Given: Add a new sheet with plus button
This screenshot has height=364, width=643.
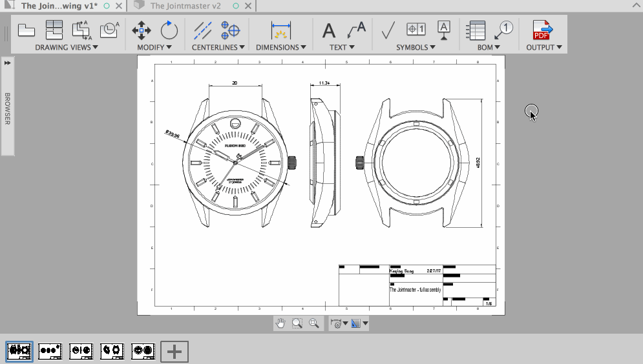Looking at the screenshot, I should click(x=174, y=351).
